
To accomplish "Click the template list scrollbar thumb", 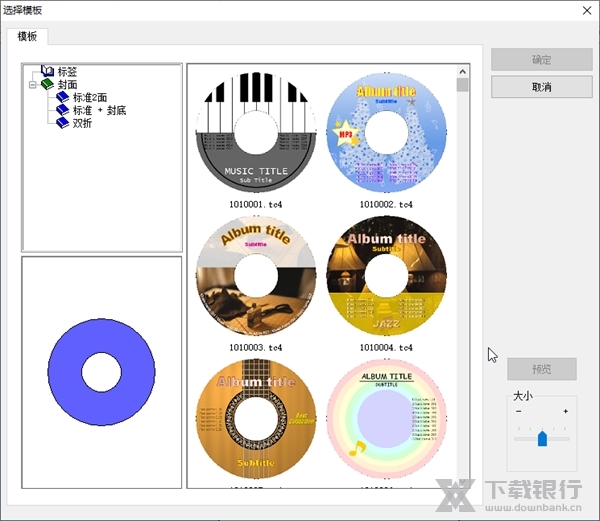I will [x=463, y=85].
